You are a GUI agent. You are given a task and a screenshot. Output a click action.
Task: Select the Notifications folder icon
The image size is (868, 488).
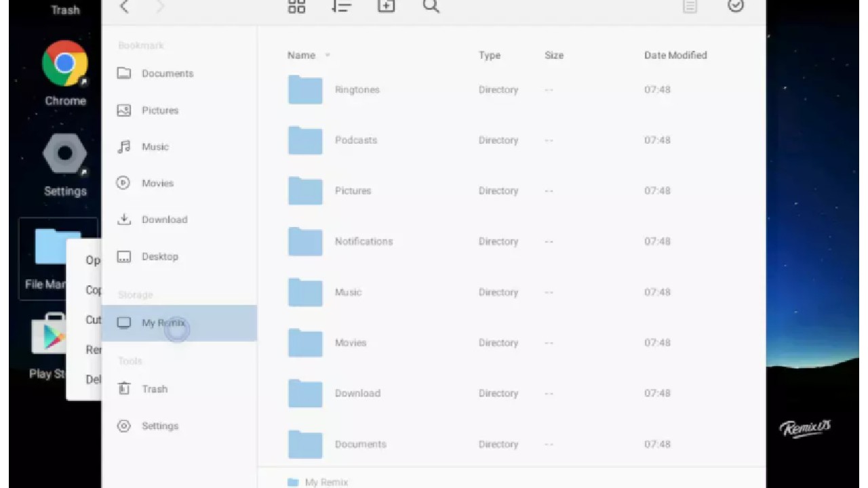pyautogui.click(x=305, y=241)
